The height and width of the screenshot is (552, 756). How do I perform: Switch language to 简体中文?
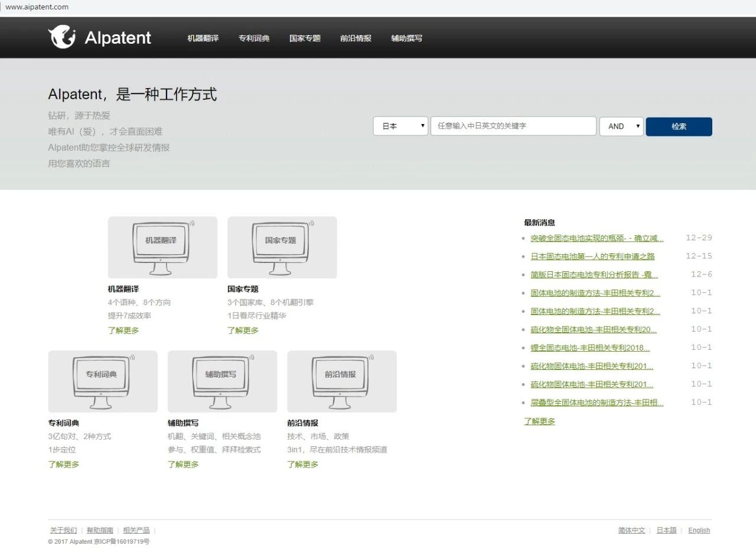click(632, 530)
